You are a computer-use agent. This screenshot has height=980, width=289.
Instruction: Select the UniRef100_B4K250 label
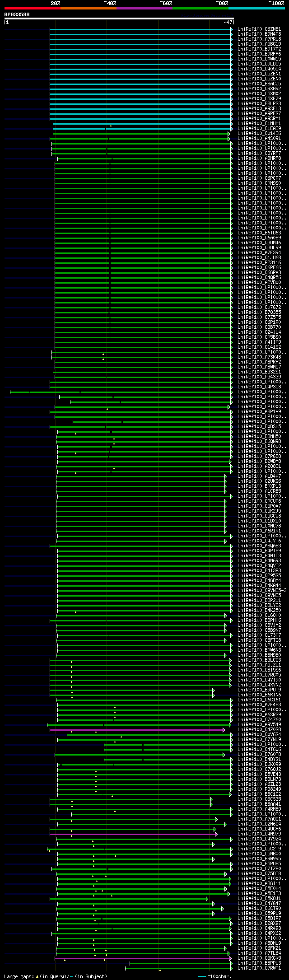(x=259, y=611)
